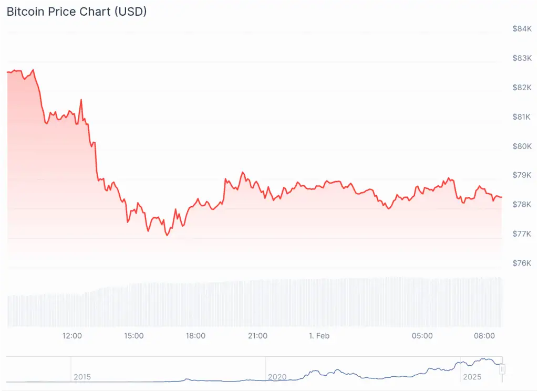Click the $80K price axis label
Screen dimensions: 538x392
pyautogui.click(x=522, y=146)
